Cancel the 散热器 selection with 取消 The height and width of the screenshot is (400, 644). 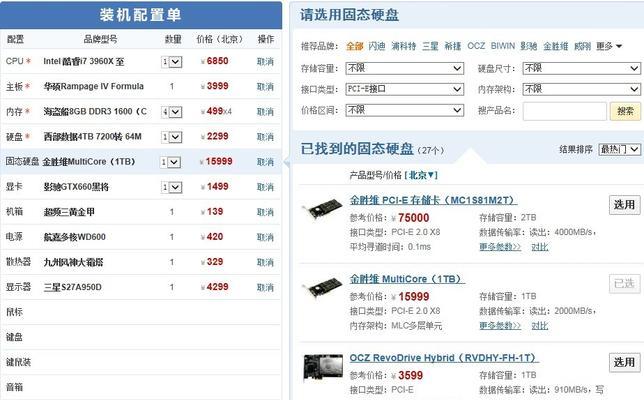pos(265,262)
